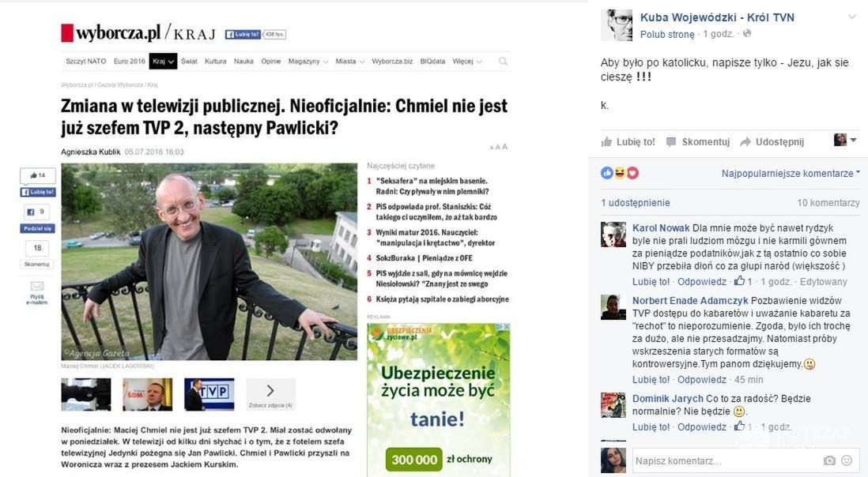Image resolution: width=868 pixels, height=477 pixels.
Task: Open Najpopularniejsze komentarze sorting dropdown
Action: [x=791, y=174]
